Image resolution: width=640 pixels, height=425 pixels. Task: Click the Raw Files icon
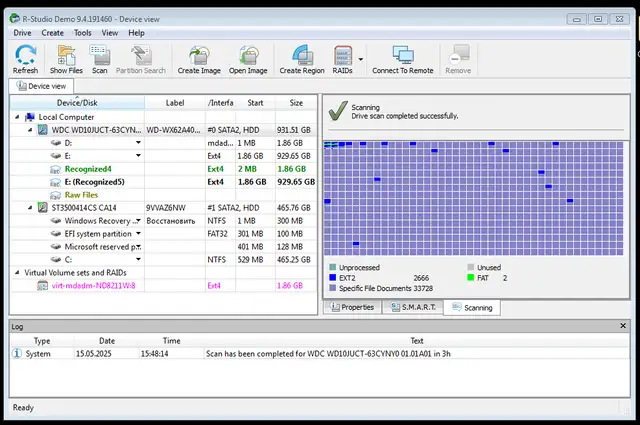pyautogui.click(x=56, y=195)
